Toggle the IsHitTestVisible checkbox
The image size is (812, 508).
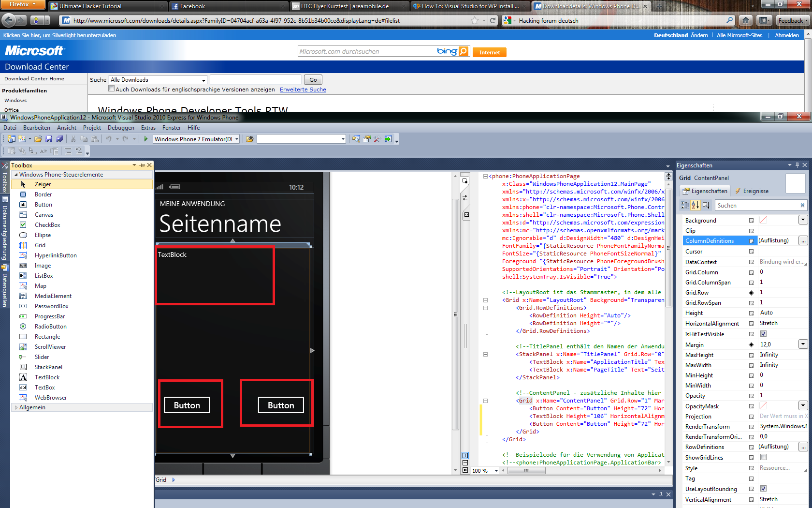(763, 334)
